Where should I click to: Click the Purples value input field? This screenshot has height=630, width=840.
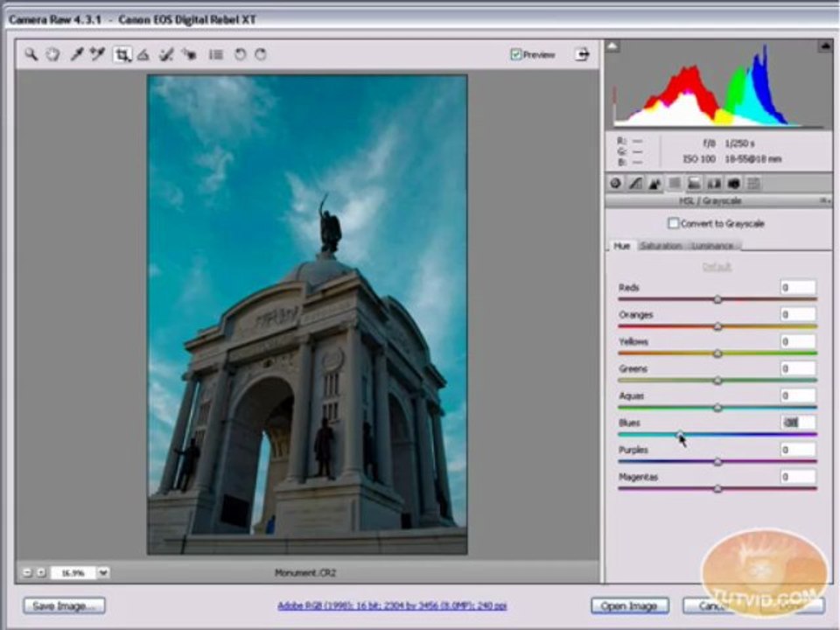coord(798,450)
